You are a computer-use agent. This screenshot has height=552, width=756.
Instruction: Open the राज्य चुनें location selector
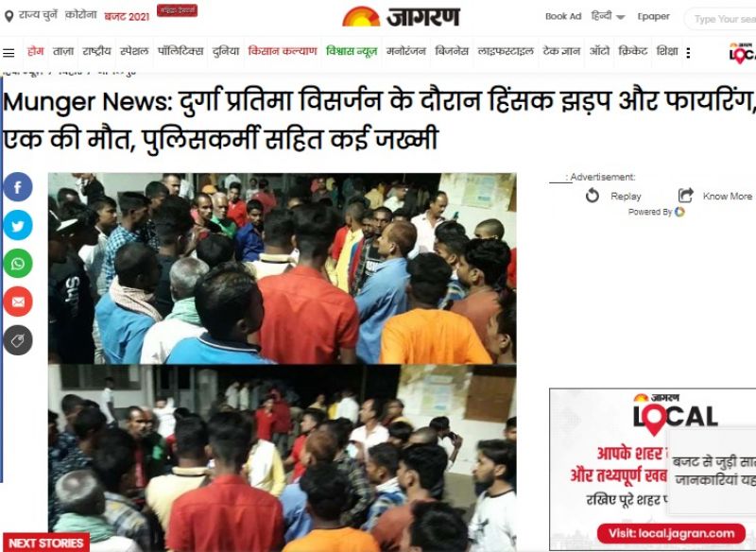click(x=30, y=15)
